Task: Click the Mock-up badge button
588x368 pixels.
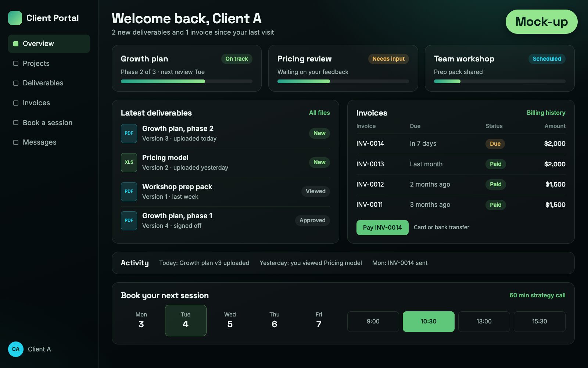Action: tap(541, 22)
